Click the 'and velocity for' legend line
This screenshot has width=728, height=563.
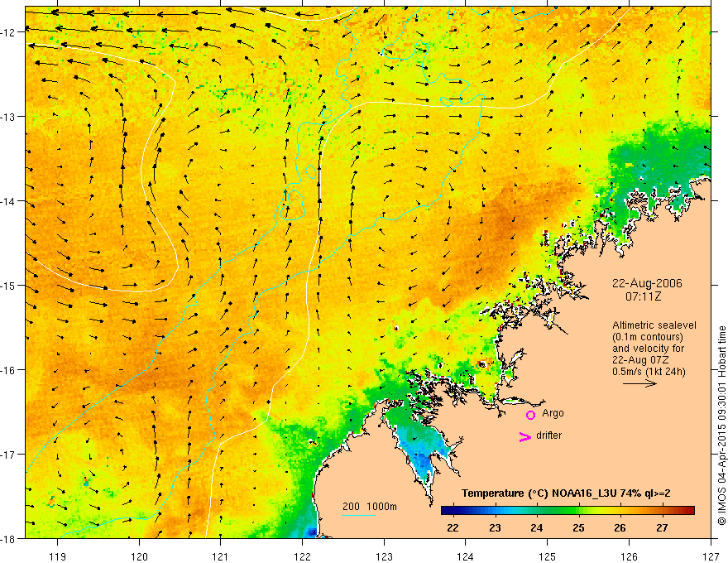point(648,349)
